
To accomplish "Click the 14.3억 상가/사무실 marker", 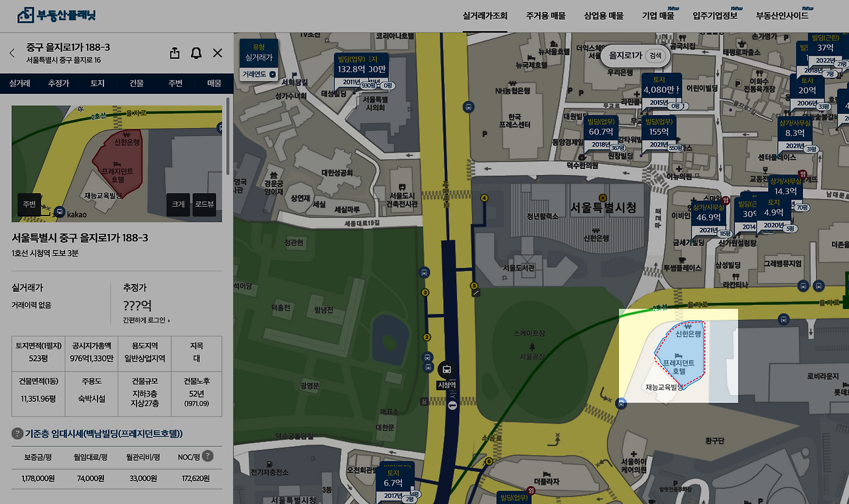I will (x=785, y=192).
